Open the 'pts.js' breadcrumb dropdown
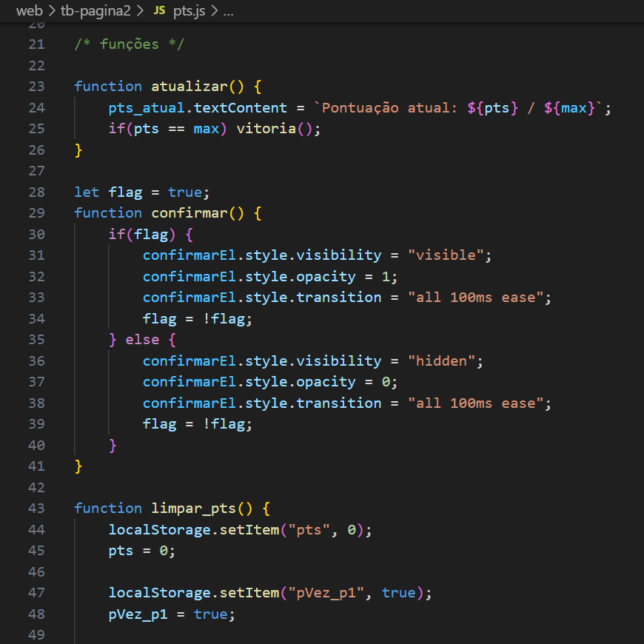 coord(190,11)
